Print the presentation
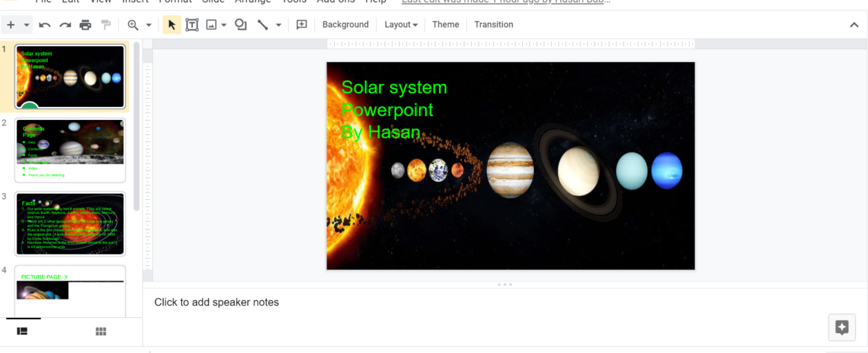868x353 pixels. tap(85, 25)
